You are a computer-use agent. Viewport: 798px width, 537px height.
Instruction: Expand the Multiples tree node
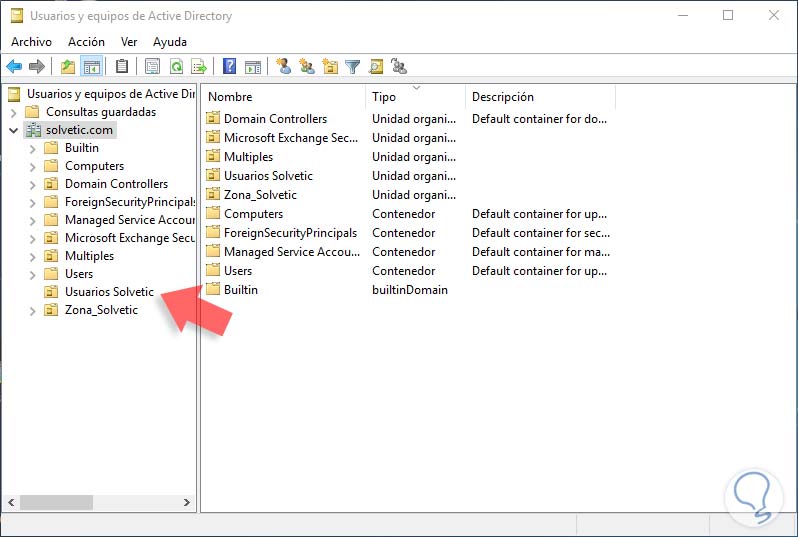[x=33, y=257]
